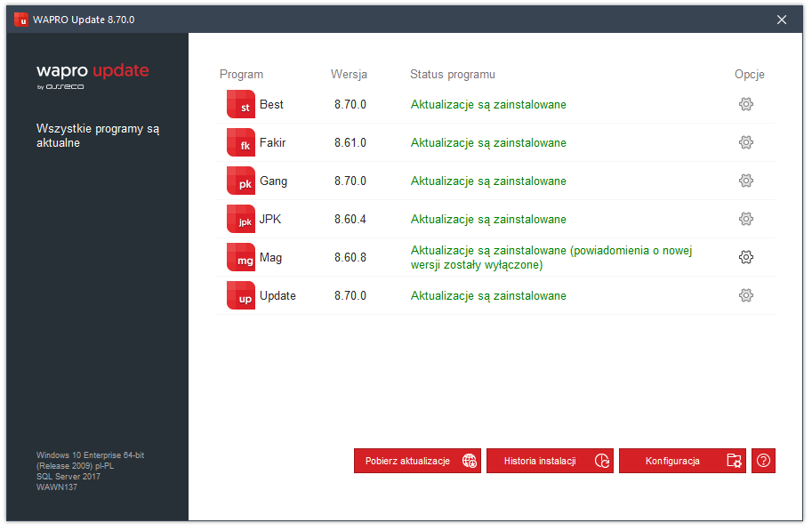Click the WAWN137 computer name
This screenshot has height=531, width=812.
point(56,487)
